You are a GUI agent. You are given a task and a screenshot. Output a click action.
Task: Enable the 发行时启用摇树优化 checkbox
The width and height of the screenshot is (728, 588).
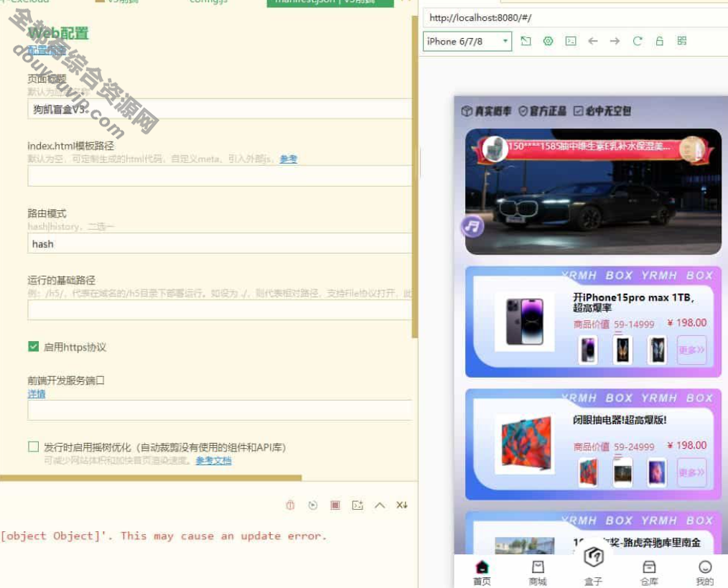click(34, 447)
